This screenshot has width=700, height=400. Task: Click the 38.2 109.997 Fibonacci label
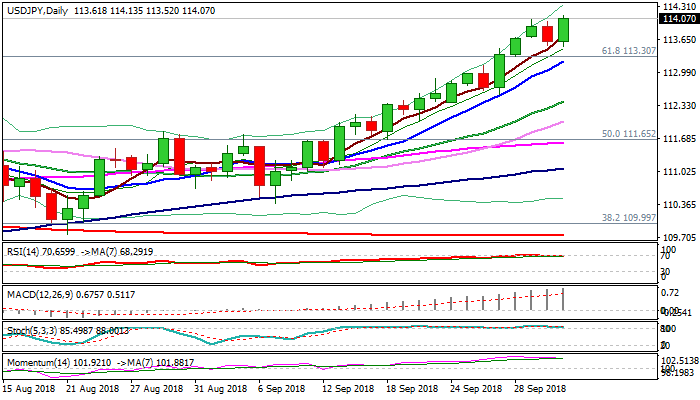coord(628,217)
